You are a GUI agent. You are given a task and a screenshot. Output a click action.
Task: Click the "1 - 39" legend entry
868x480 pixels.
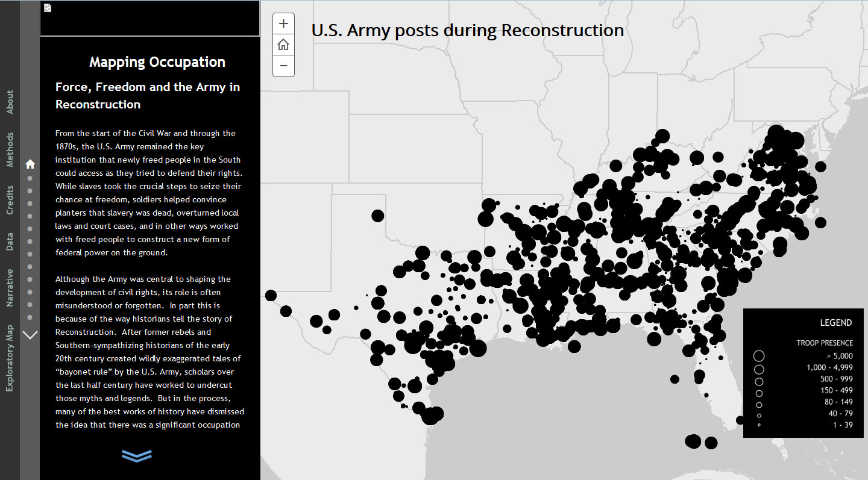pyautogui.click(x=843, y=425)
